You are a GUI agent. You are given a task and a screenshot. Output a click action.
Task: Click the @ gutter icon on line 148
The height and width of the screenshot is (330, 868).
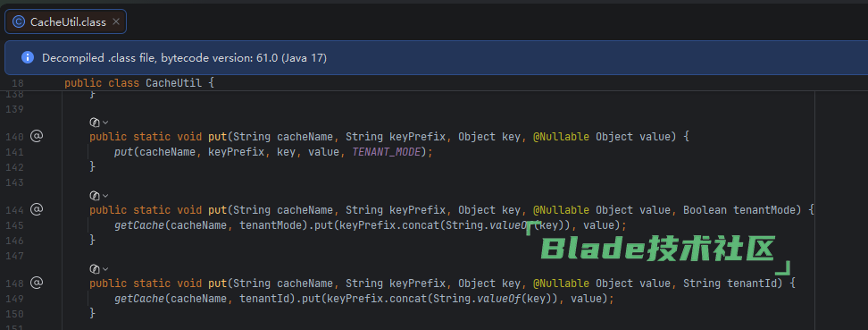point(36,283)
